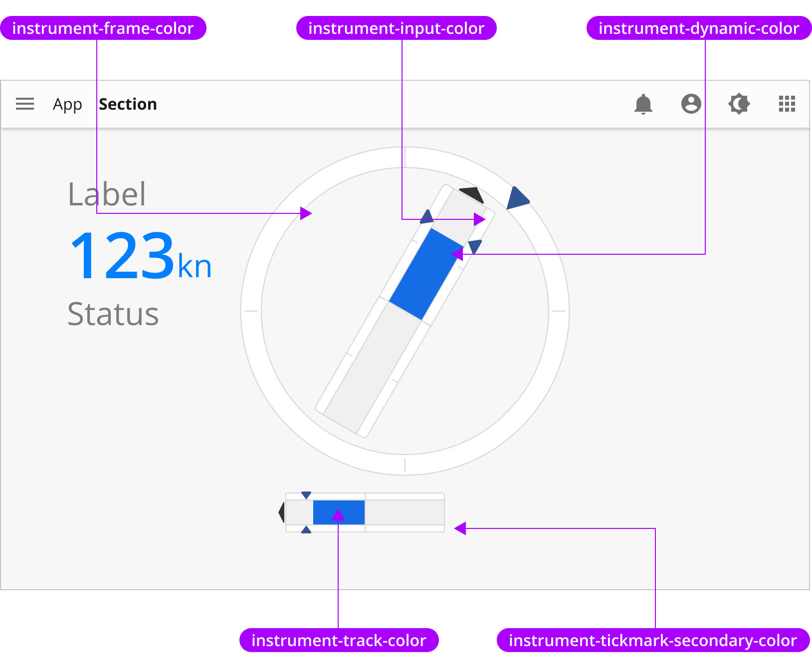Click the grey track right of horizontal bar fill
The height and width of the screenshot is (668, 812).
pyautogui.click(x=405, y=512)
